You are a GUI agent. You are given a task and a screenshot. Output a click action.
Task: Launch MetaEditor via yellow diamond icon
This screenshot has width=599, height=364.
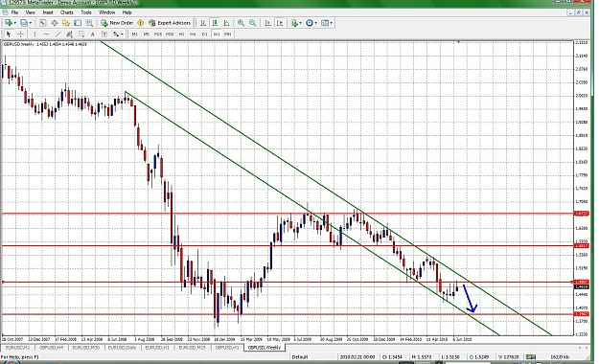pyautogui.click(x=140, y=23)
